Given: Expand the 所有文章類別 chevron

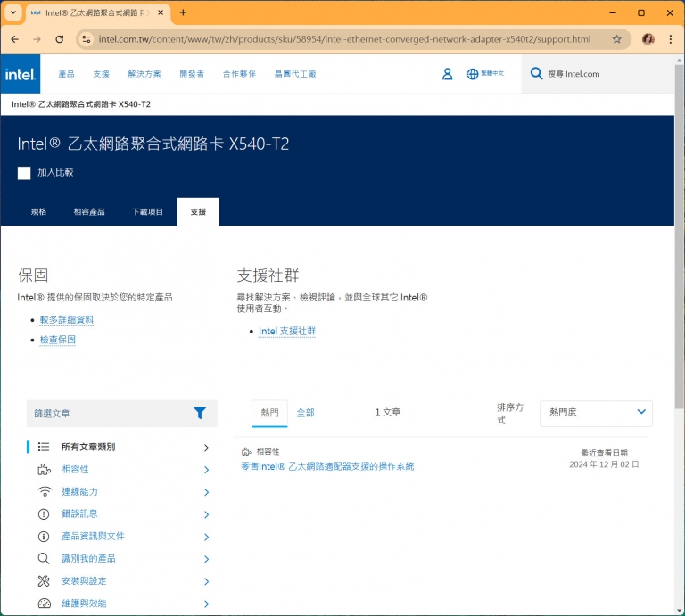Looking at the screenshot, I should [206, 448].
